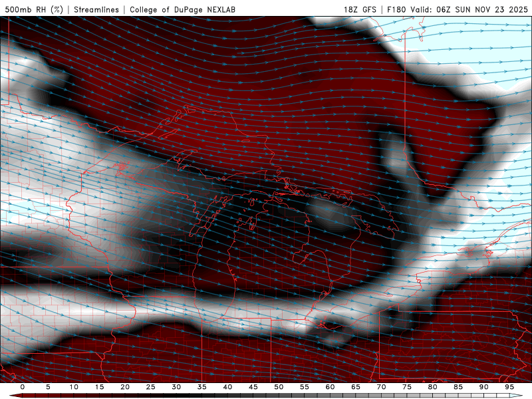The width and height of the screenshot is (532, 399).
Task: Click the color scale value 0
Action: coord(23,387)
